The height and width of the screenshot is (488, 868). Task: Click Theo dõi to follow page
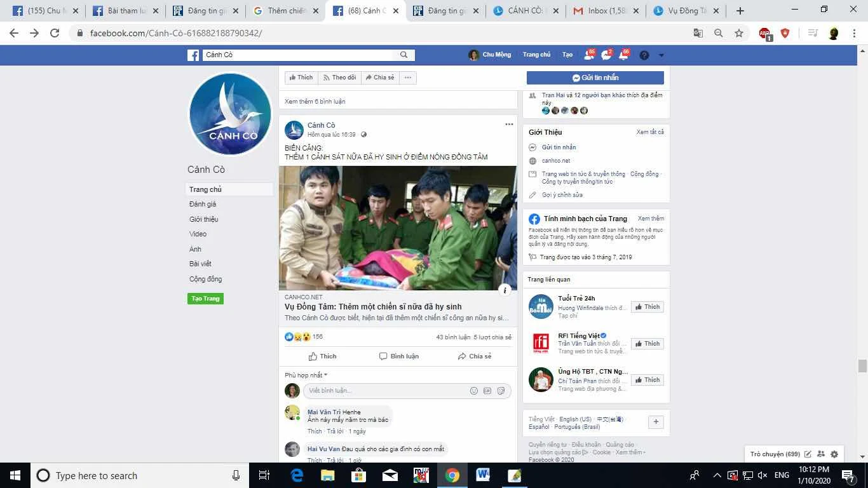coord(339,78)
